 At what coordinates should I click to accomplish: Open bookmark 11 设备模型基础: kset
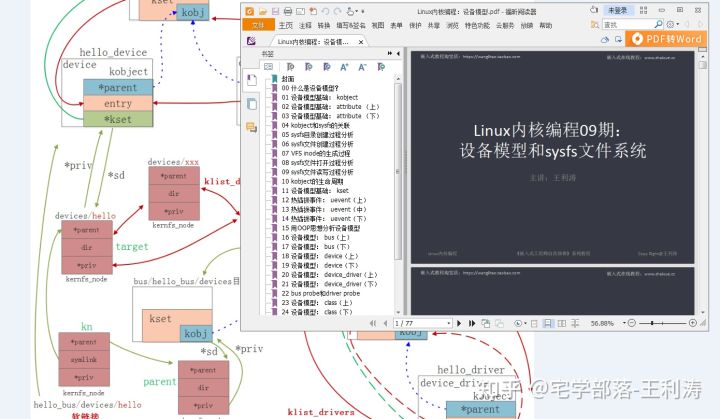315,191
